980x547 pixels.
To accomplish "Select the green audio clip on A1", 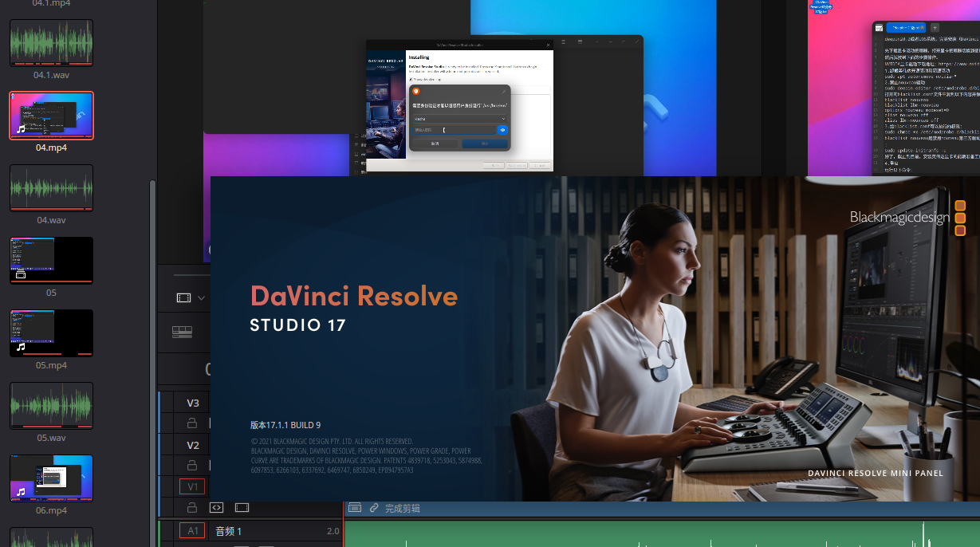I will click(662, 533).
